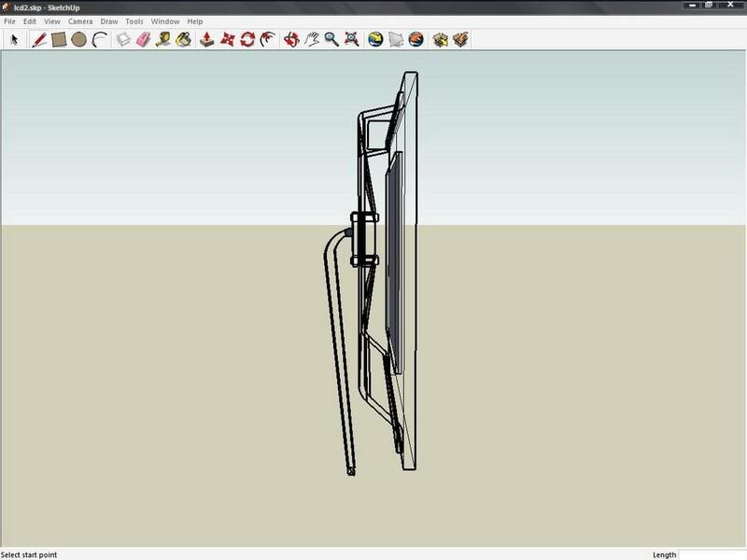Select the arrow Select tool
The image size is (747, 560).
point(14,39)
